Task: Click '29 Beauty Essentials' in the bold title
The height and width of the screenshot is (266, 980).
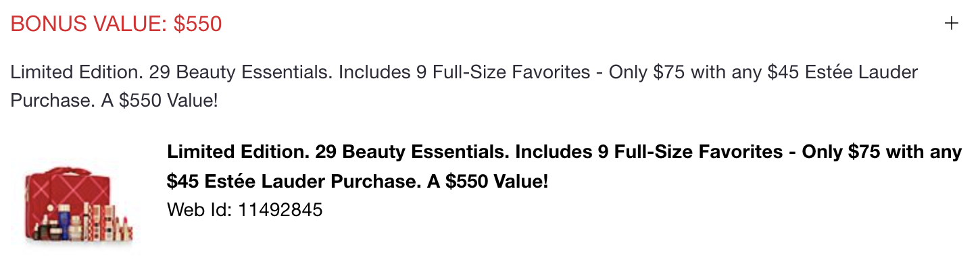Action: point(411,152)
